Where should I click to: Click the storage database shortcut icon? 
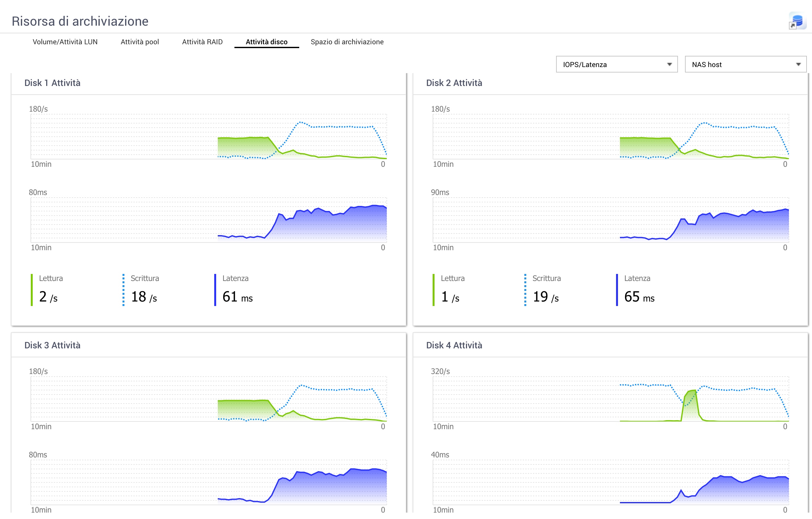pyautogui.click(x=798, y=21)
